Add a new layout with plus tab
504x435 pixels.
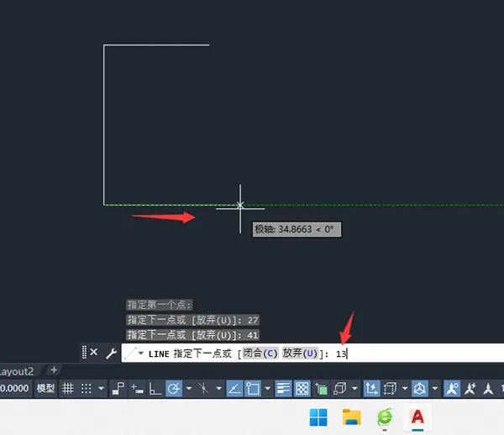click(x=54, y=370)
